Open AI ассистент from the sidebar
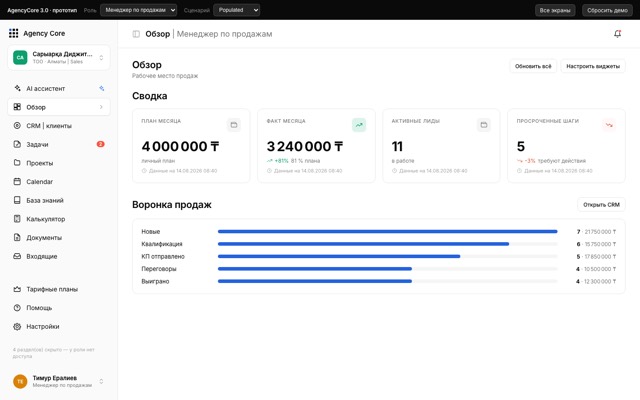Image resolution: width=640 pixels, height=400 pixels. click(59, 88)
